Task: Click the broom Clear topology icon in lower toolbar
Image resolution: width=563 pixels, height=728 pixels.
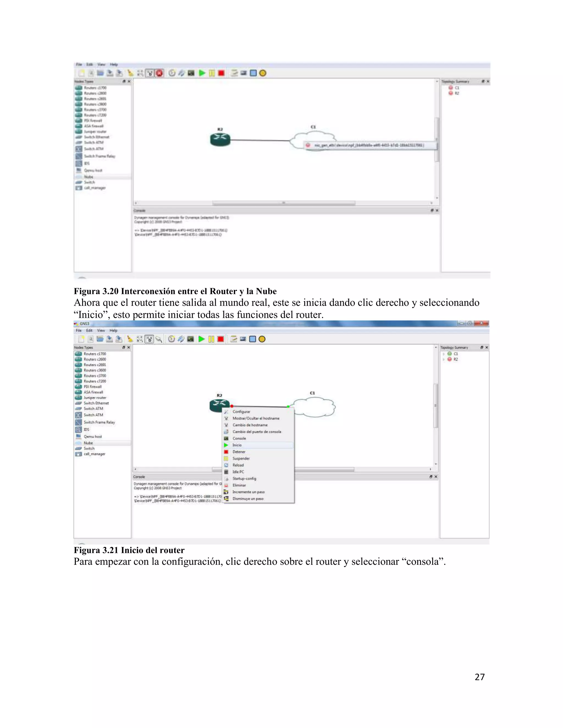Action: click(130, 339)
